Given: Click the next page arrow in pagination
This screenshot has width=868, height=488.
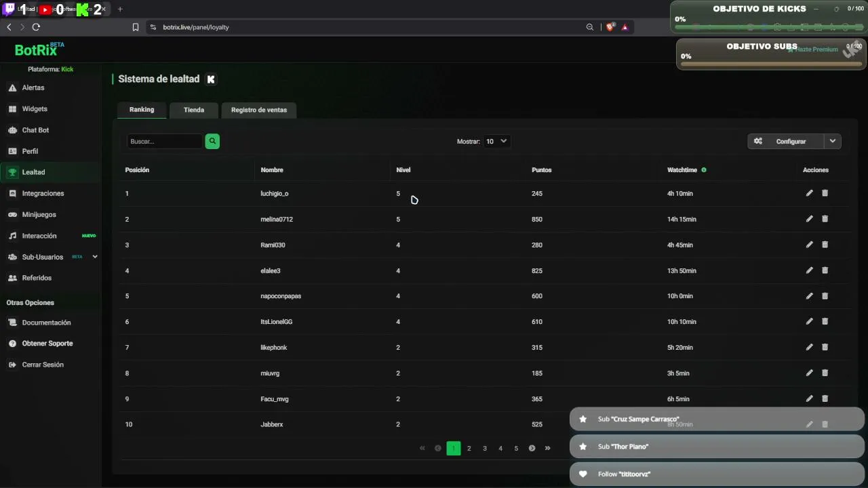Looking at the screenshot, I should point(532,448).
